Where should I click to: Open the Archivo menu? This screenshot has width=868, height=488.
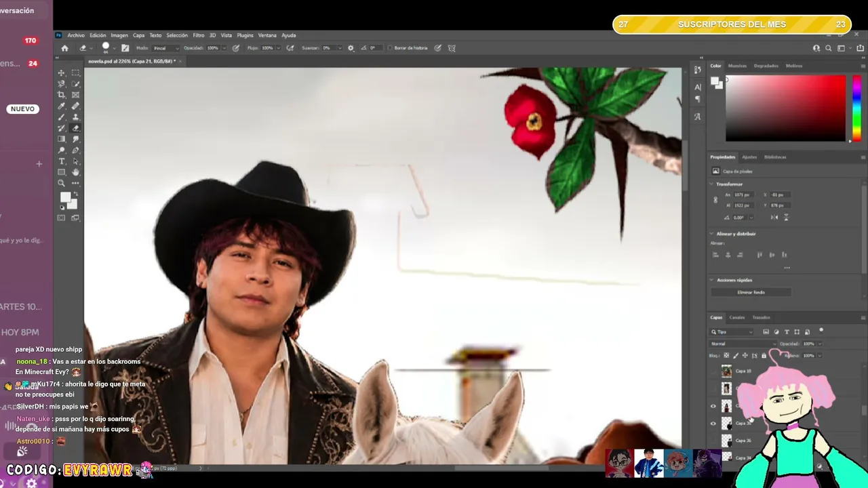(76, 35)
